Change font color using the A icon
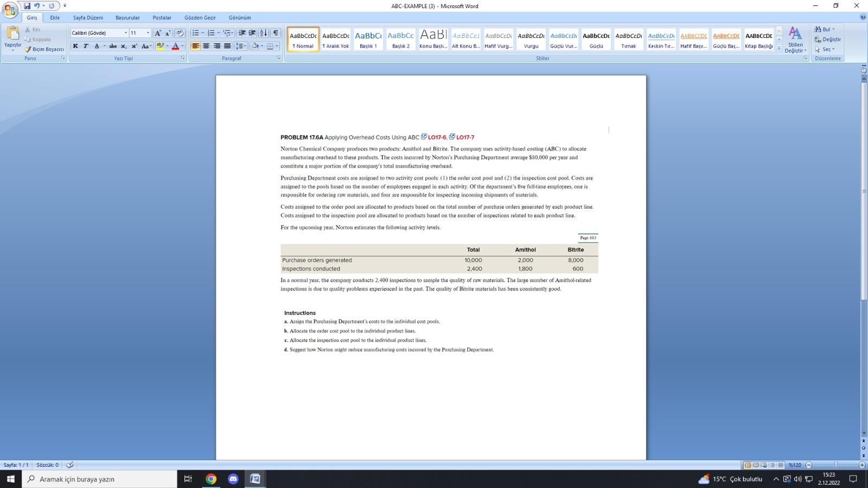The width and height of the screenshot is (868, 488). pos(175,46)
